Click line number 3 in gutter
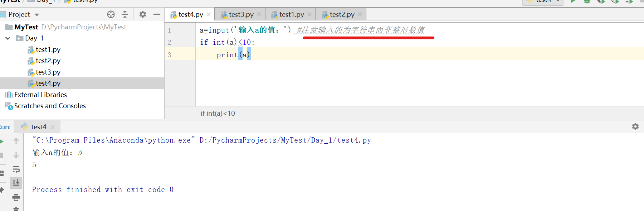This screenshot has height=211, width=644. (x=170, y=55)
